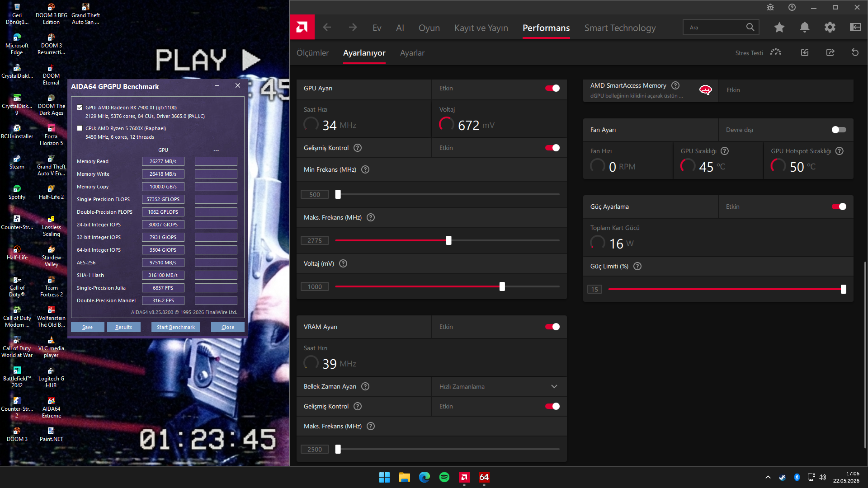The width and height of the screenshot is (868, 488).
Task: Show help for GPU Hotspot Sıcaklığı
Action: click(x=840, y=151)
